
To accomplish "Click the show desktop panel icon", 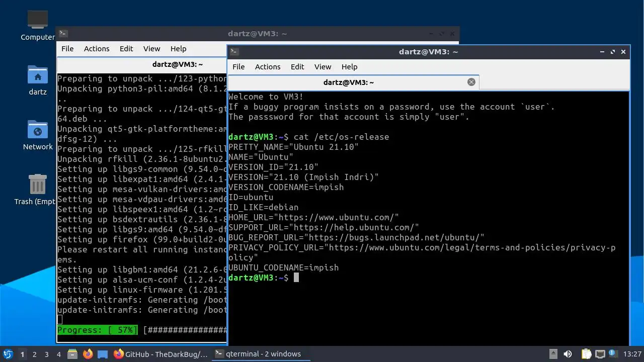I will pos(103,354).
